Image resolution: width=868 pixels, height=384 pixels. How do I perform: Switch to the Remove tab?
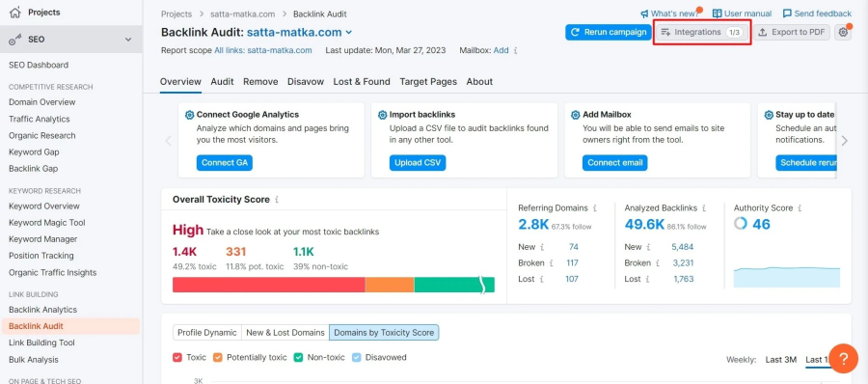click(260, 81)
